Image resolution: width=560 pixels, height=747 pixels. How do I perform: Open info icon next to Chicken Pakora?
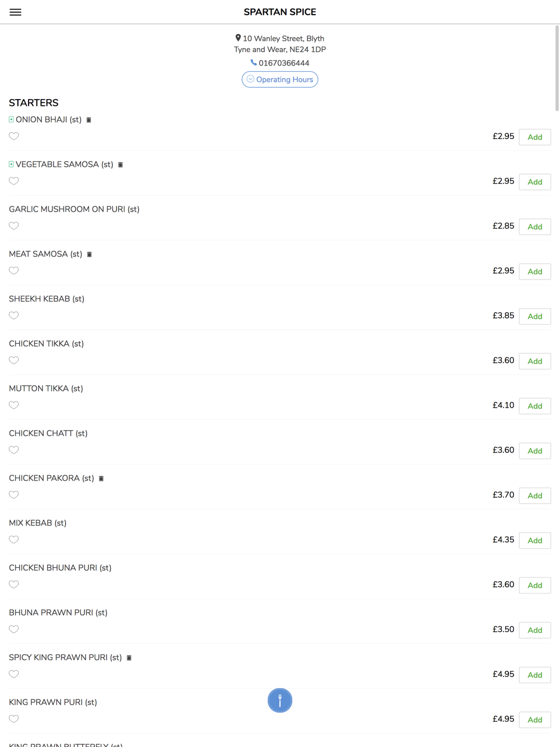pyautogui.click(x=101, y=478)
